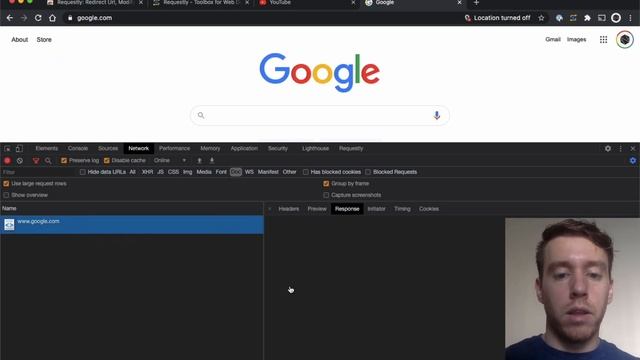Image resolution: width=640 pixels, height=360 pixels.
Task: Open the Gmail link
Action: [x=553, y=40]
